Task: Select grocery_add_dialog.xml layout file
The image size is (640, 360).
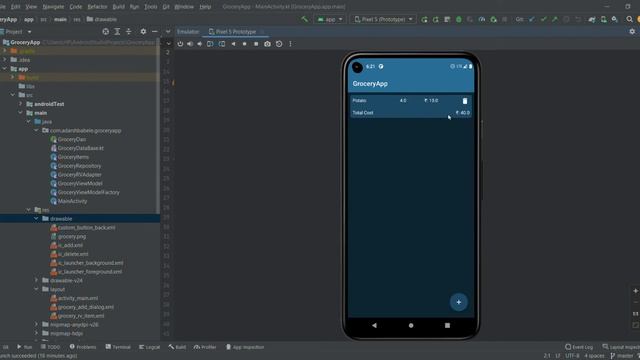Action: pyautogui.click(x=86, y=307)
